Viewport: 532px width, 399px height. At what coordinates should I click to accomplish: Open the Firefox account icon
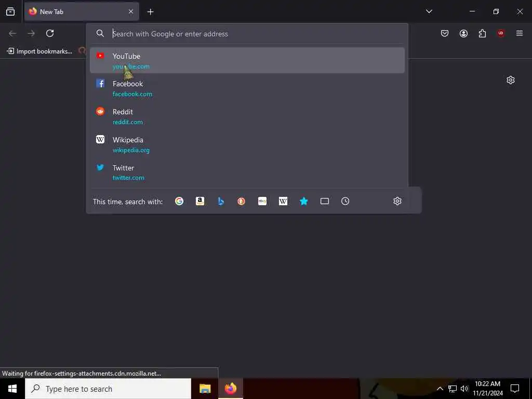click(x=463, y=33)
